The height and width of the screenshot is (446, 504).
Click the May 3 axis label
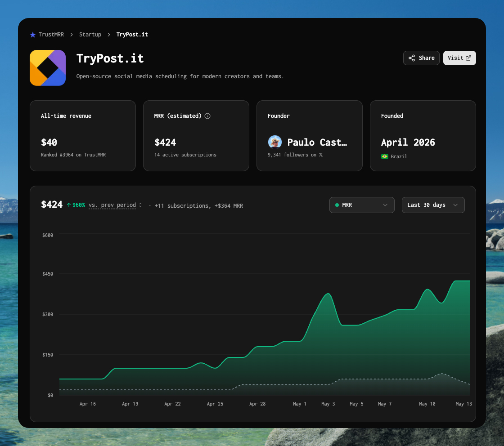coord(328,404)
